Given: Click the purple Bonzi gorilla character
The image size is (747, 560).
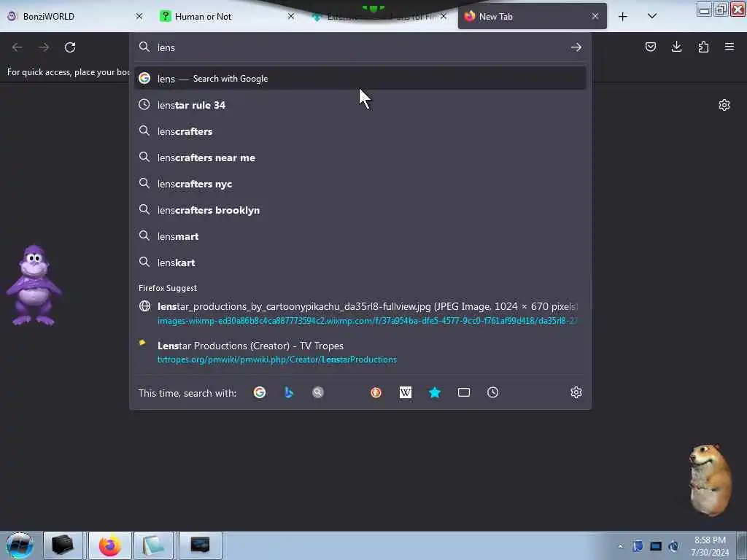Looking at the screenshot, I should pyautogui.click(x=34, y=286).
